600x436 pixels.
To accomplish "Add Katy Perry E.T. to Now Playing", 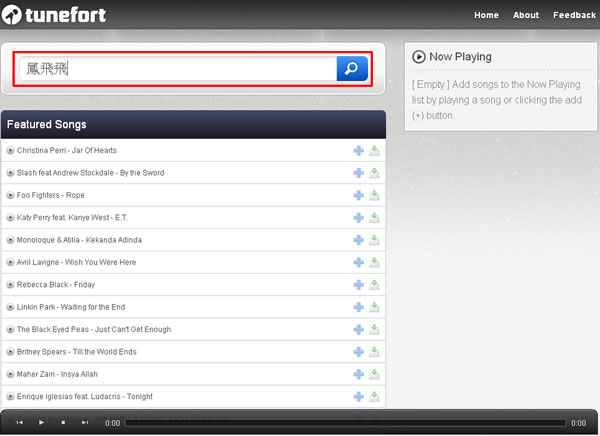I will point(359,218).
